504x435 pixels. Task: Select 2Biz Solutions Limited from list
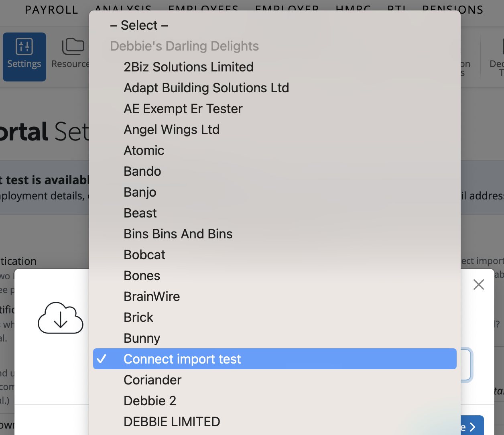pyautogui.click(x=188, y=67)
